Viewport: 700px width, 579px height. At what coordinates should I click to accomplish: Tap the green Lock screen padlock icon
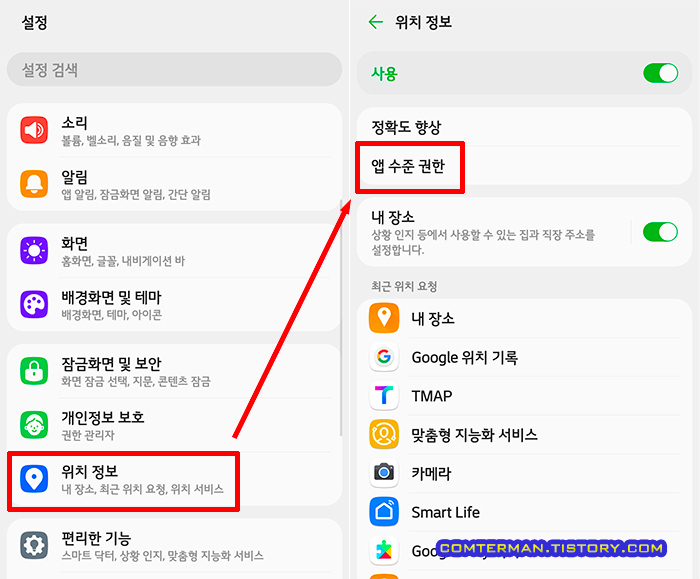(x=34, y=371)
